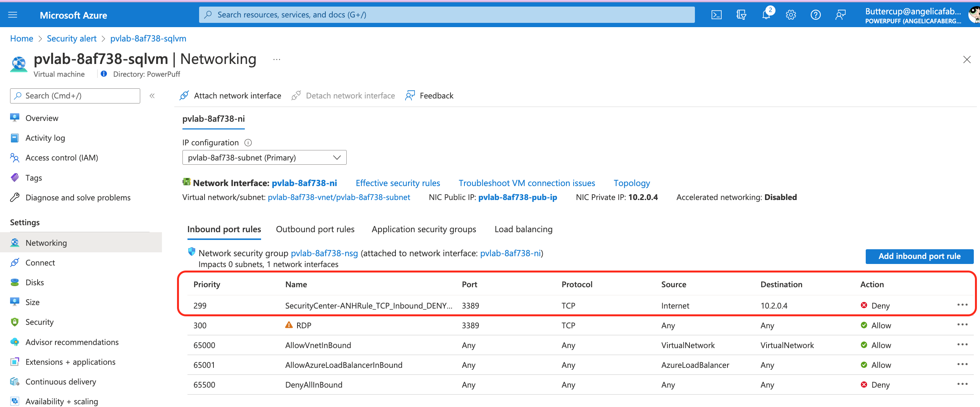Click Add inbound port rule button
Image resolution: width=980 pixels, height=407 pixels.
(x=919, y=256)
